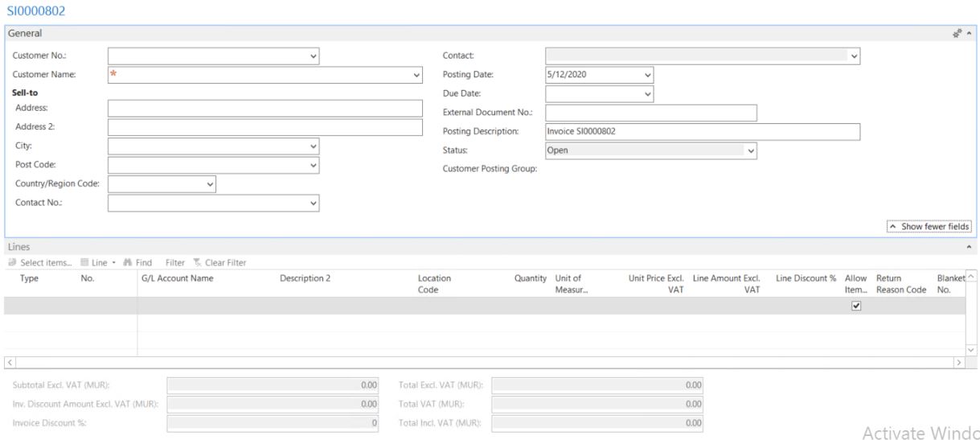Screen dimensions: 980x440
Task: Open the City dropdown
Action: click(x=314, y=146)
